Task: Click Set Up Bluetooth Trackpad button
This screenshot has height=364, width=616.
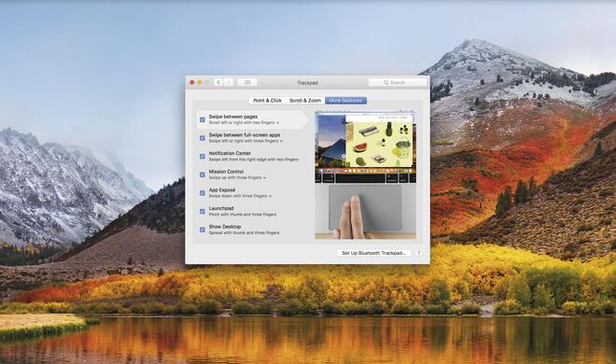Action: pos(373,253)
